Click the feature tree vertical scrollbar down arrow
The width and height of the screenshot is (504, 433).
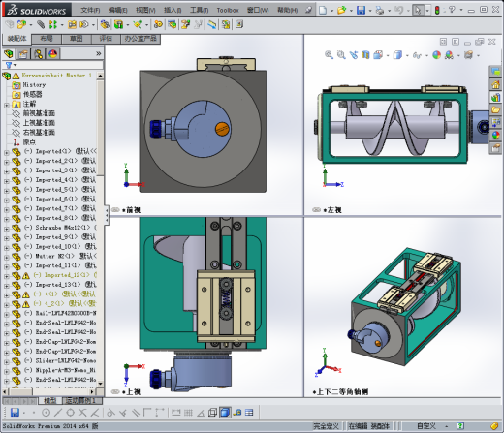point(100,384)
